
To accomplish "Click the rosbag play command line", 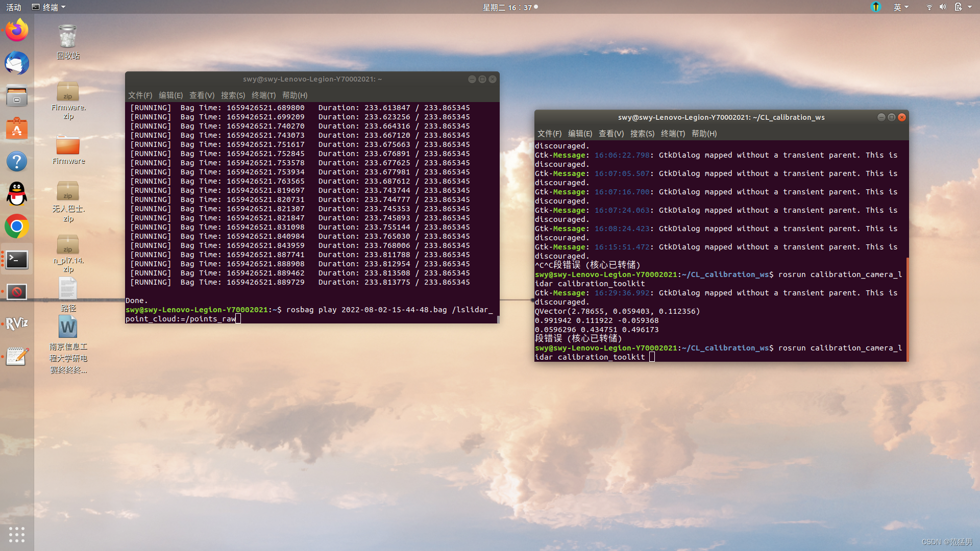I will [x=309, y=314].
